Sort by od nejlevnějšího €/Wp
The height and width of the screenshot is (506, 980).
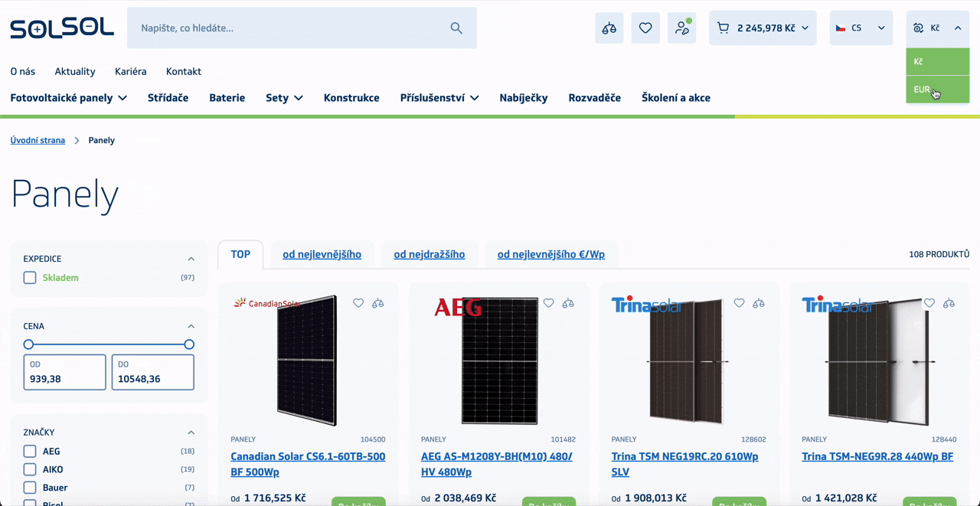551,255
